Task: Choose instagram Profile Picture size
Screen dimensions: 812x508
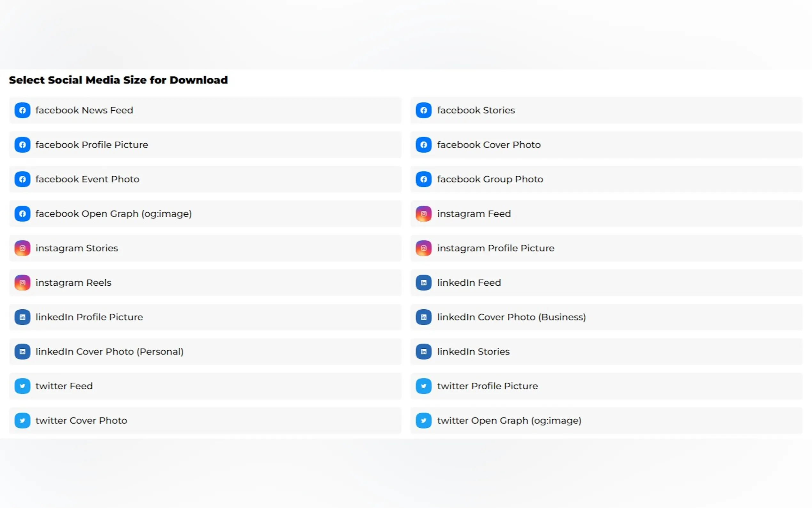Action: pos(495,248)
